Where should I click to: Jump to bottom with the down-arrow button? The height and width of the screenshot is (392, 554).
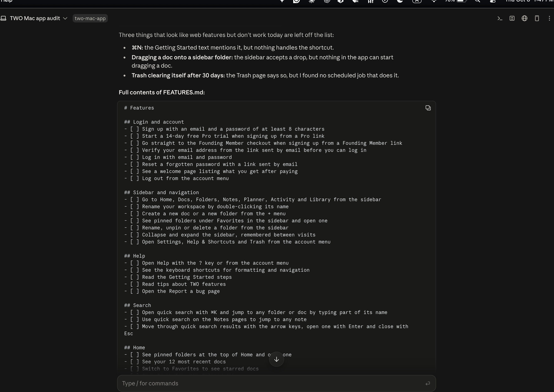point(276,359)
